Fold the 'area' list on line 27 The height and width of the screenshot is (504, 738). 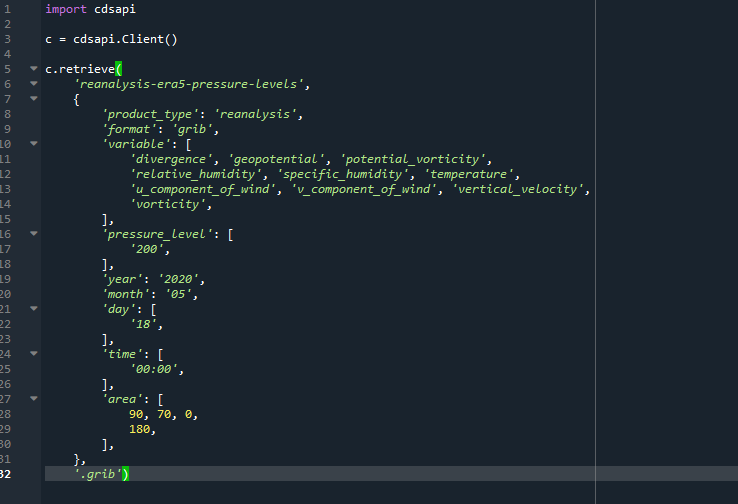click(x=33, y=398)
